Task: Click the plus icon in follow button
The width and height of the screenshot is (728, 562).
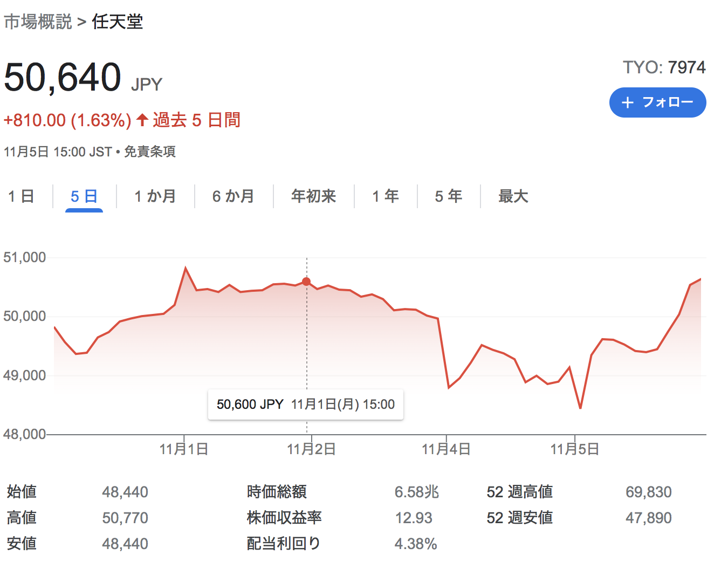Action: point(628,102)
